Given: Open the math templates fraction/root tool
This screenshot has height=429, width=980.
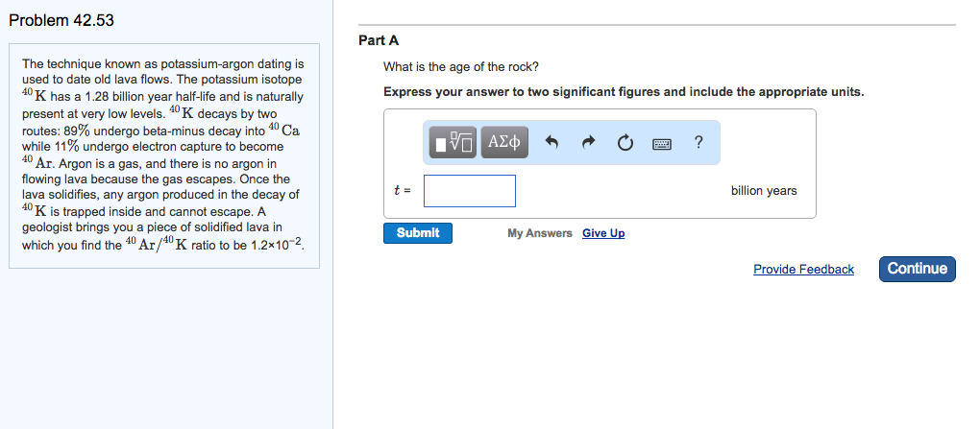Looking at the screenshot, I should [453, 142].
